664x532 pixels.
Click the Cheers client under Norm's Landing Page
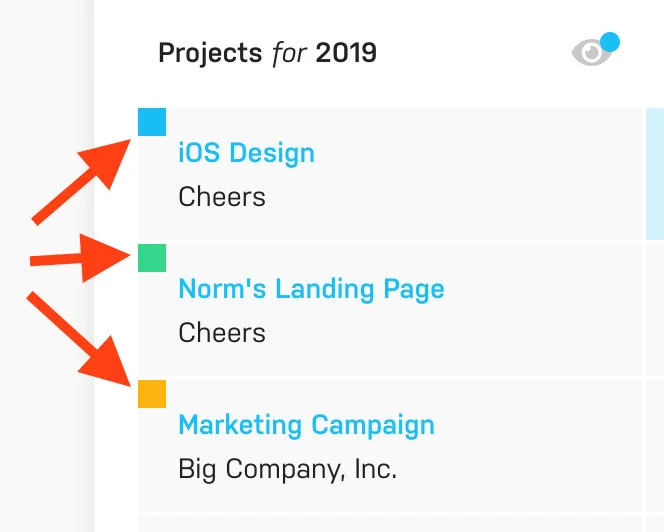coord(222,332)
